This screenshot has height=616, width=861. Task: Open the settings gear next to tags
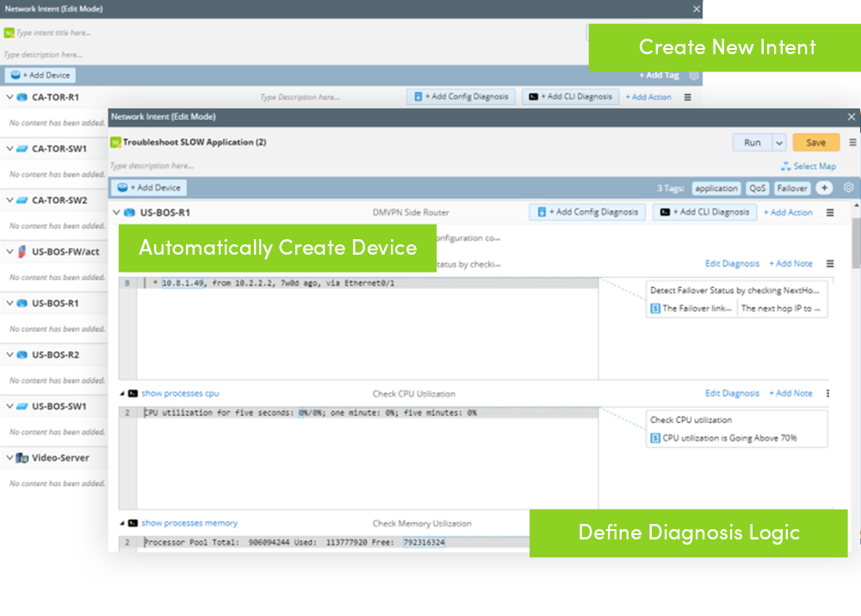pos(848,188)
